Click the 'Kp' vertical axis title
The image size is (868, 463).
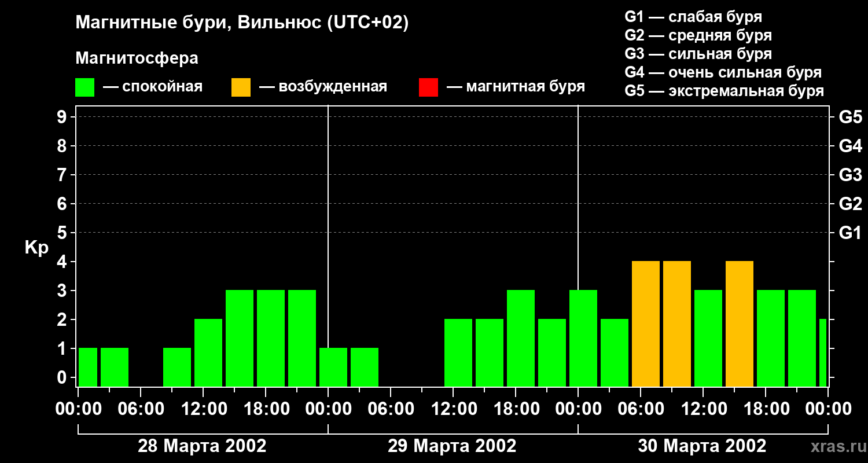click(x=36, y=248)
